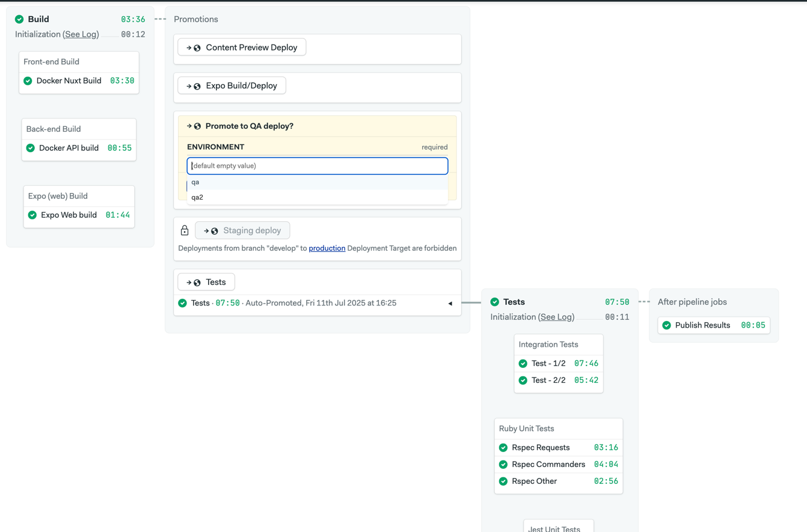Click the check icon beside Rspec Requests

503,447
